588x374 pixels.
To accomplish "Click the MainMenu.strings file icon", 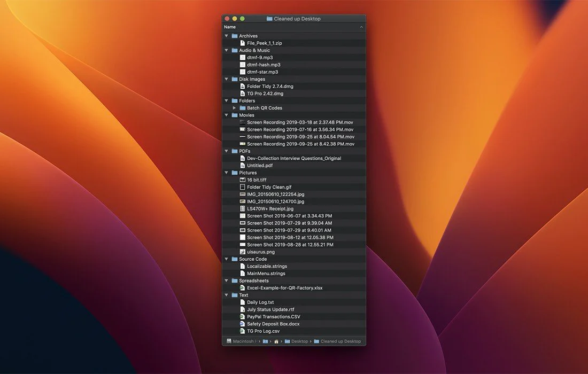I will 242,274.
